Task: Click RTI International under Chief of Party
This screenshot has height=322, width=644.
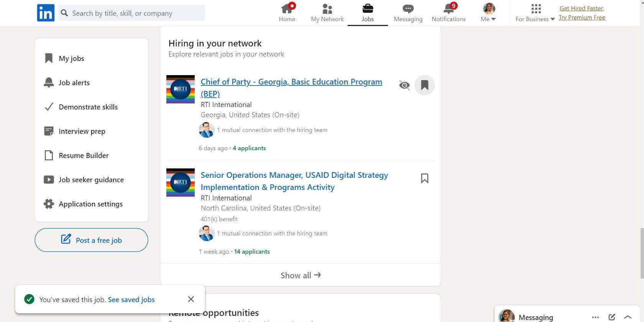Action: pos(226,105)
